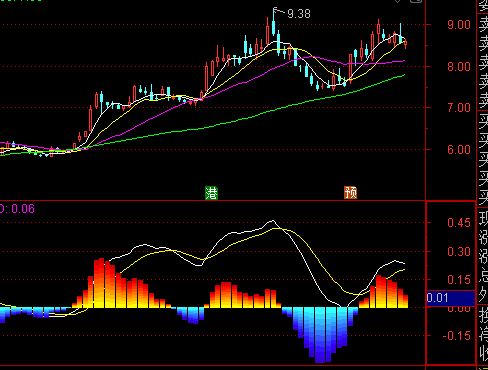The image size is (488, 370).
Task: Select the 9.00 price axis label
Action: tap(459, 25)
